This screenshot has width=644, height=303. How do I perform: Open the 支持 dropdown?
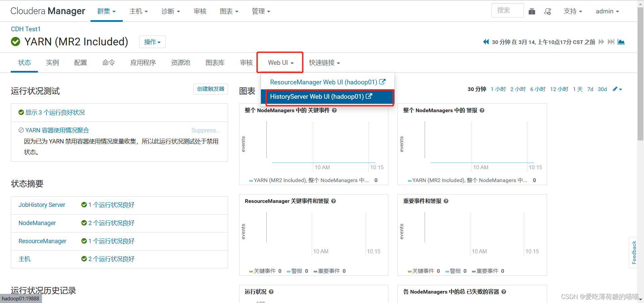point(573,11)
